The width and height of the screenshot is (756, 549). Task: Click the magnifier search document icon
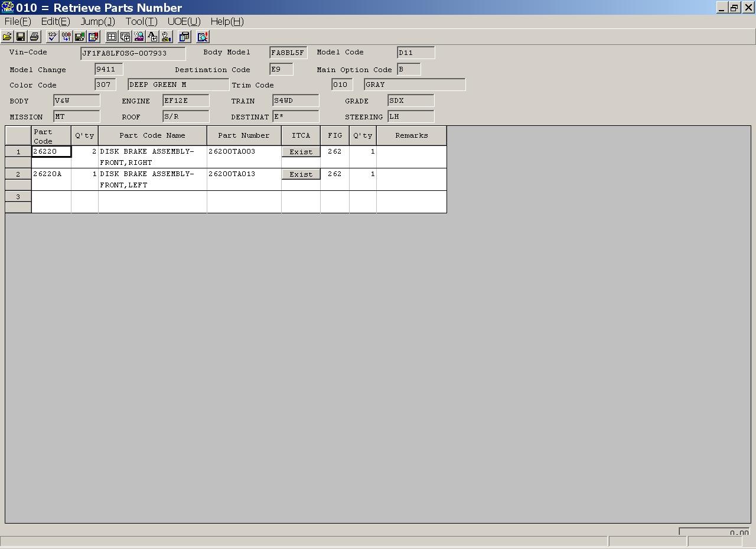pos(203,37)
